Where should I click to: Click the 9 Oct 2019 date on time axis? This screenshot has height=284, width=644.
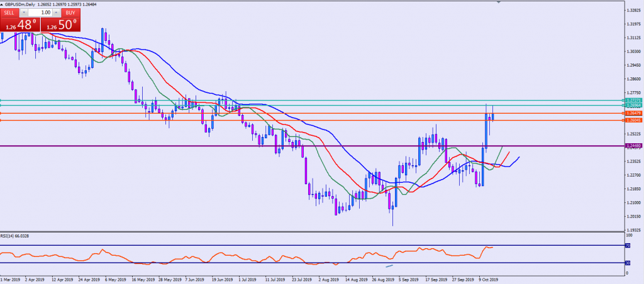[x=487, y=279]
